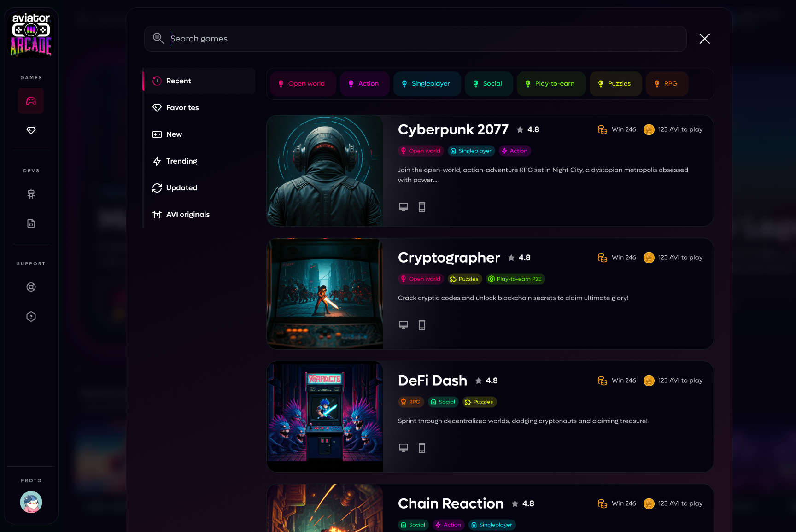This screenshot has height=532, width=796.
Task: Click the AVI gold coin icon on DeFi Dash
Action: tap(649, 380)
